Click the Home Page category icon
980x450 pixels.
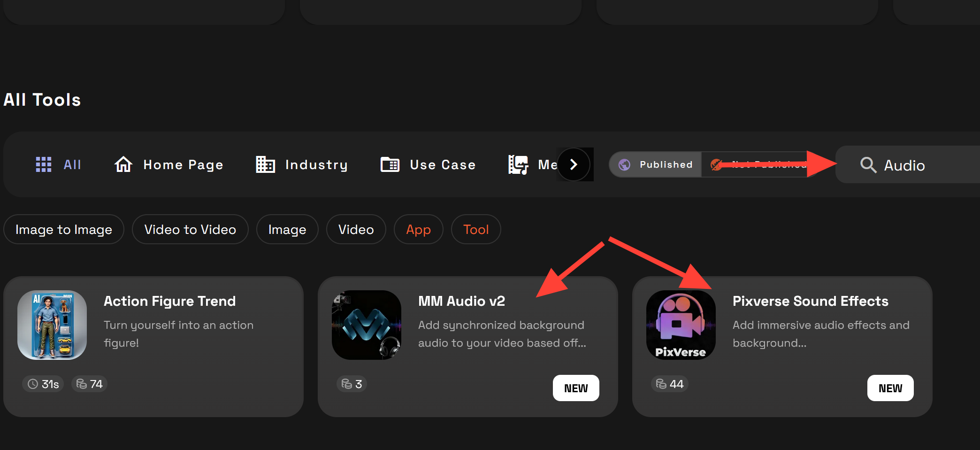[123, 164]
